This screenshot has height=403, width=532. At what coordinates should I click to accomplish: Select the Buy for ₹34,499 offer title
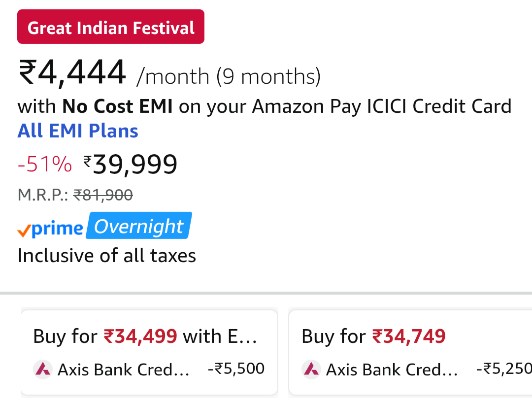[145, 336]
